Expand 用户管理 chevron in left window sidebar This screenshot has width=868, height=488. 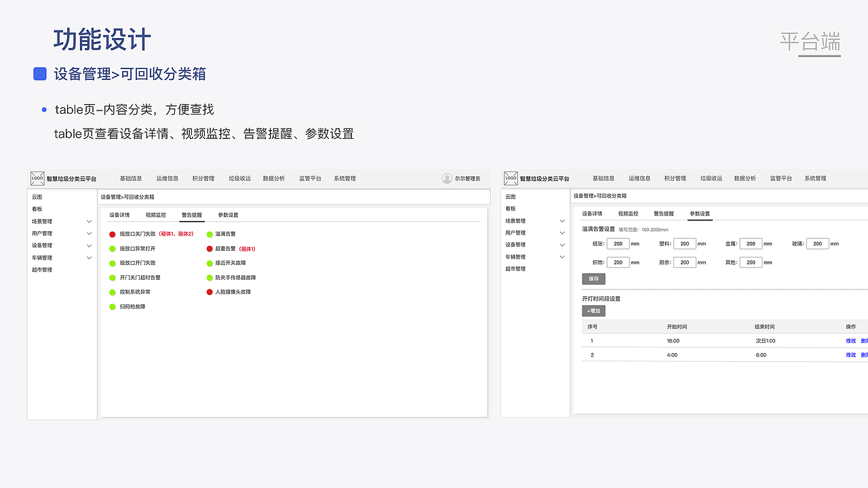89,234
